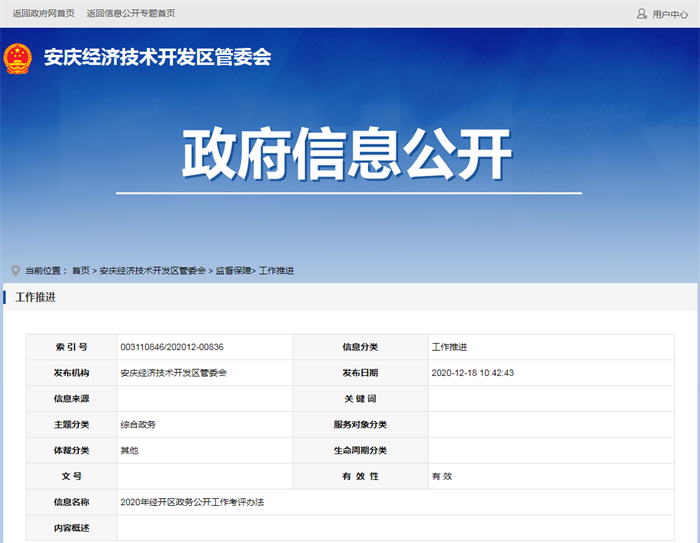Click the 综合政务 subject category value
The width and height of the screenshot is (700, 543).
coord(138,425)
